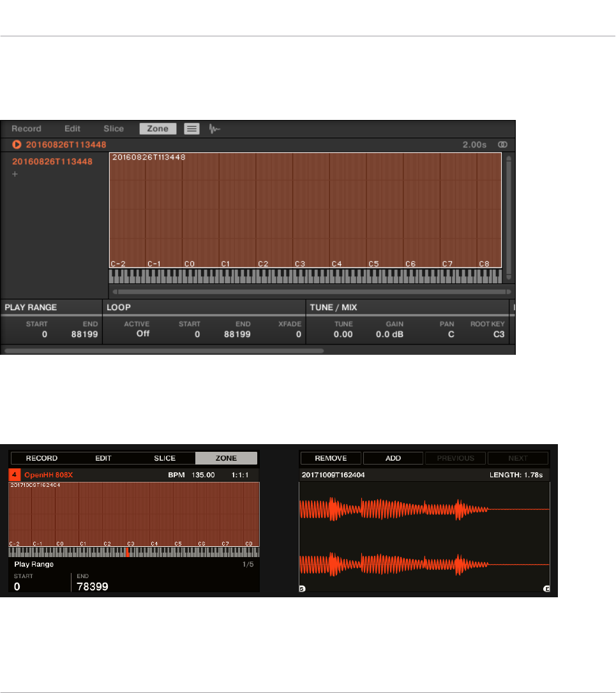Click the TUNE value 0.00
The image size is (616, 693).
coord(343,334)
